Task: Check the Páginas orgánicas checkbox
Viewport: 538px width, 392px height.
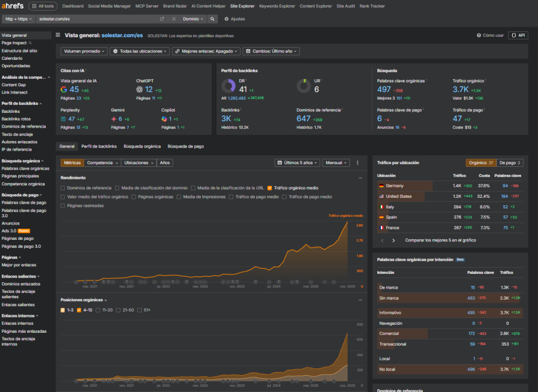Action: click(x=134, y=197)
